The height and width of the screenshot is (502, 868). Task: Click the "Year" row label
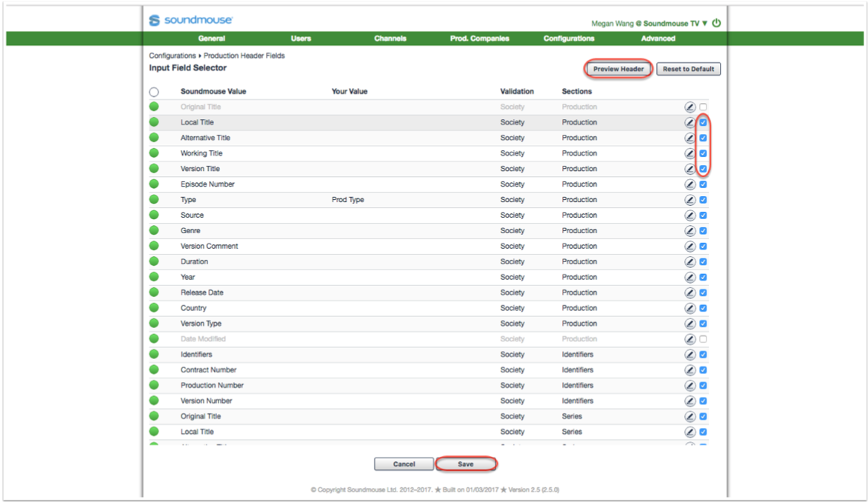point(187,278)
